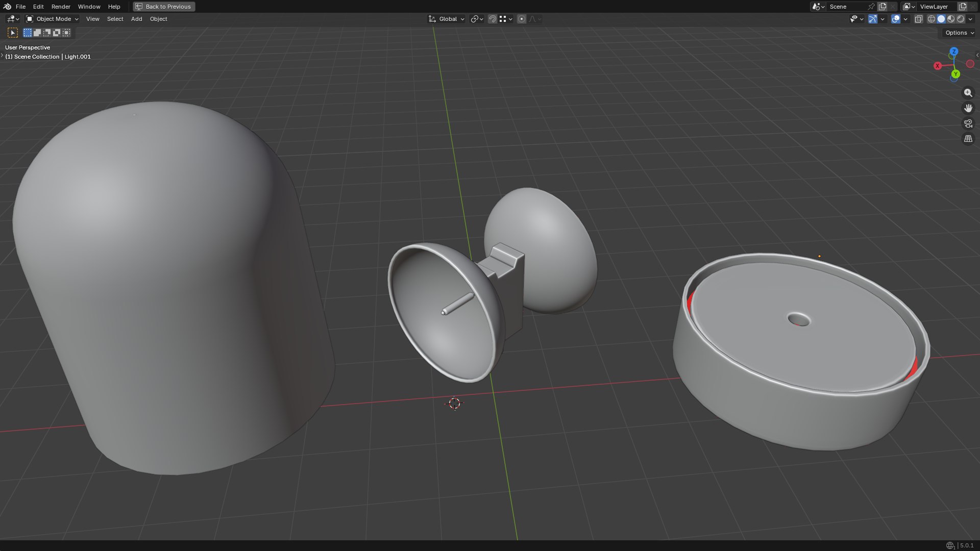Click the new ViewLayer duplicate icon
980x551 pixels.
pos(963,7)
